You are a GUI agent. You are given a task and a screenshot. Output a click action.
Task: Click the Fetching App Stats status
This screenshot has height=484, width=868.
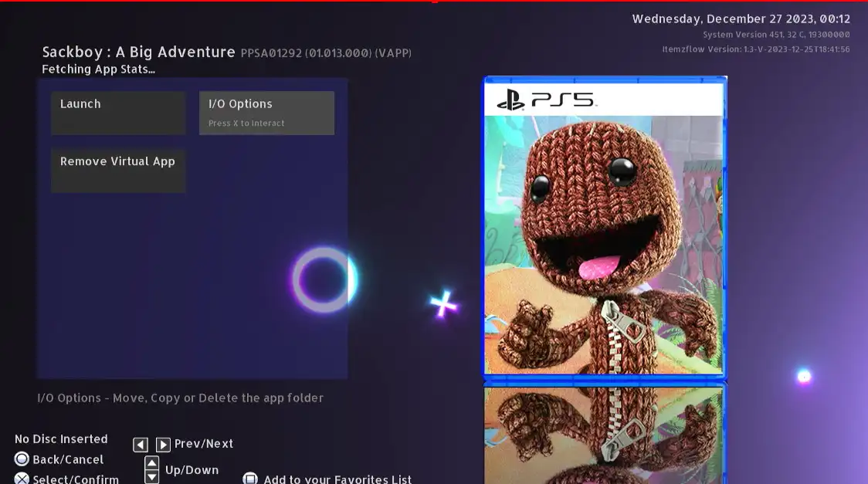pyautogui.click(x=99, y=69)
